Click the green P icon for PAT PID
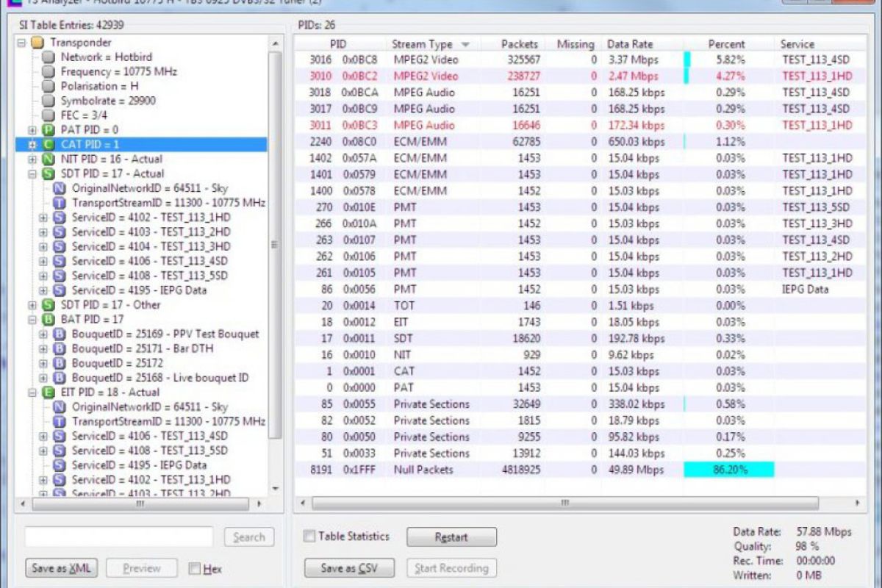 point(49,130)
